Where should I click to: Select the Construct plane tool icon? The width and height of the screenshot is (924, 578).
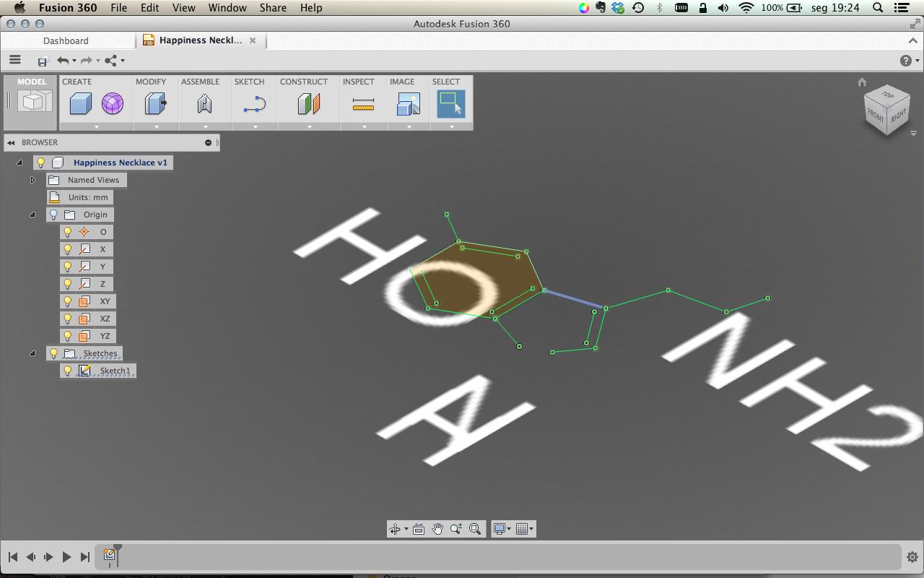click(309, 104)
